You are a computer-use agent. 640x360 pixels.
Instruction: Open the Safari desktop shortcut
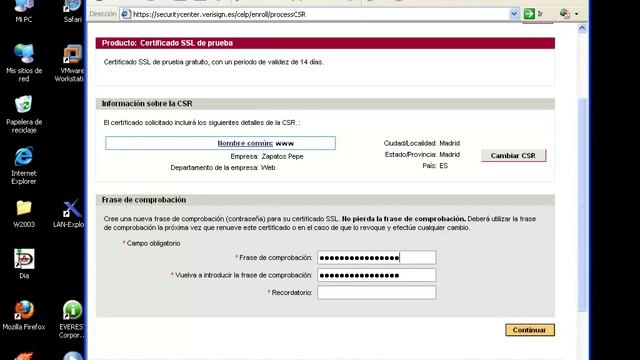(72, 11)
